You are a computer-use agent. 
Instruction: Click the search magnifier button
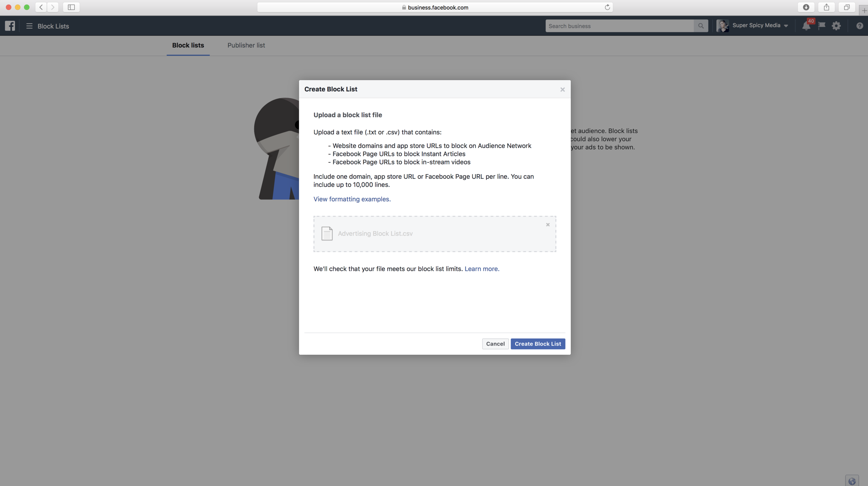click(x=701, y=26)
